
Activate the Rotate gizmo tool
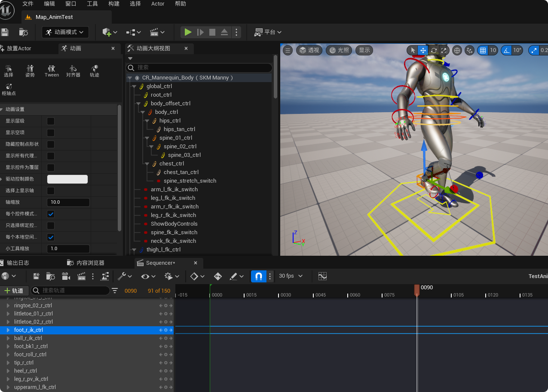434,50
